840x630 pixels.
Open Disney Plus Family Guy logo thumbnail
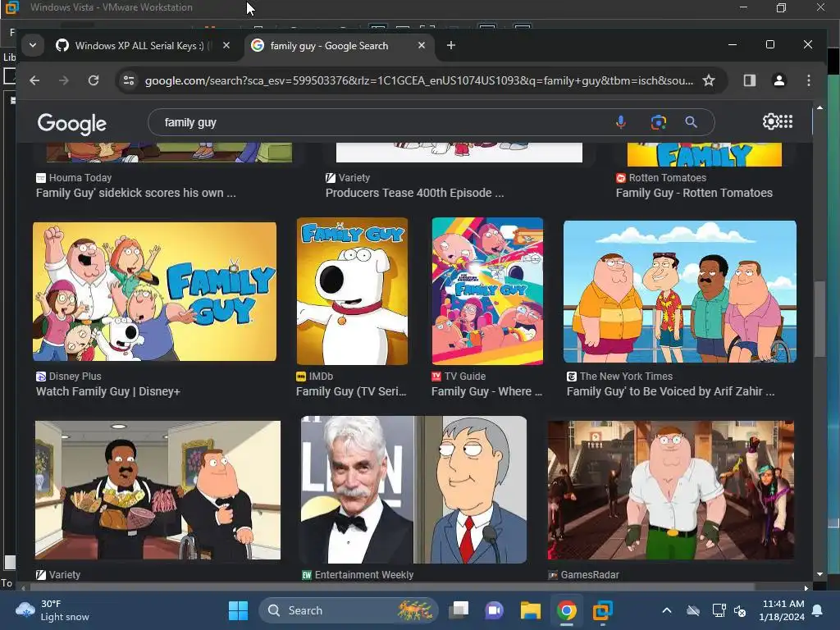[155, 291]
